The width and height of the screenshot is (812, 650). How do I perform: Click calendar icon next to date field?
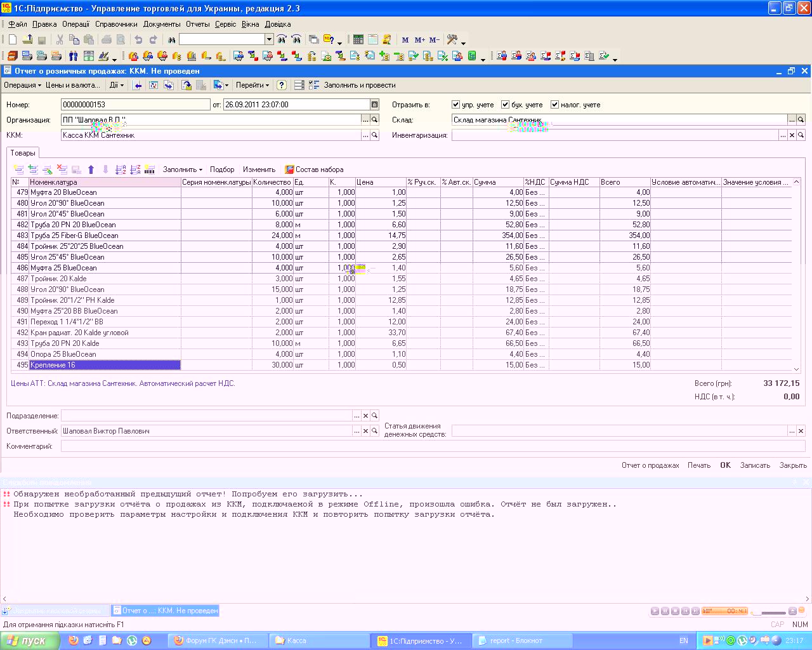click(x=374, y=105)
